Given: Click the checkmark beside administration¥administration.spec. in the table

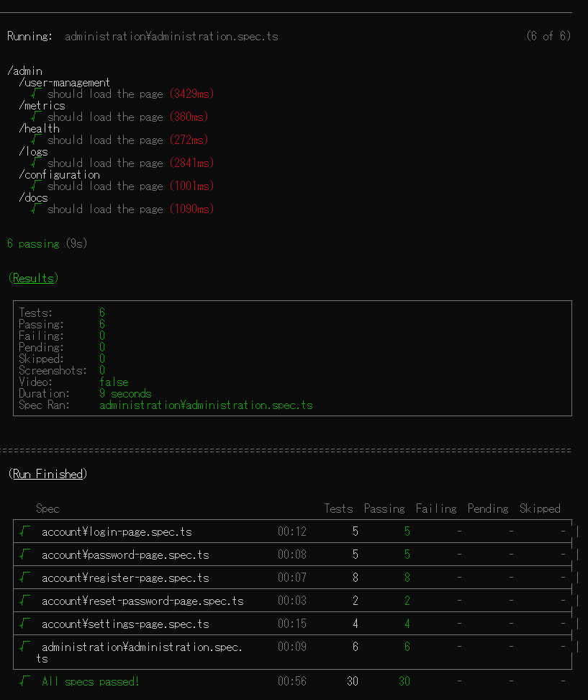Looking at the screenshot, I should click(25, 647).
